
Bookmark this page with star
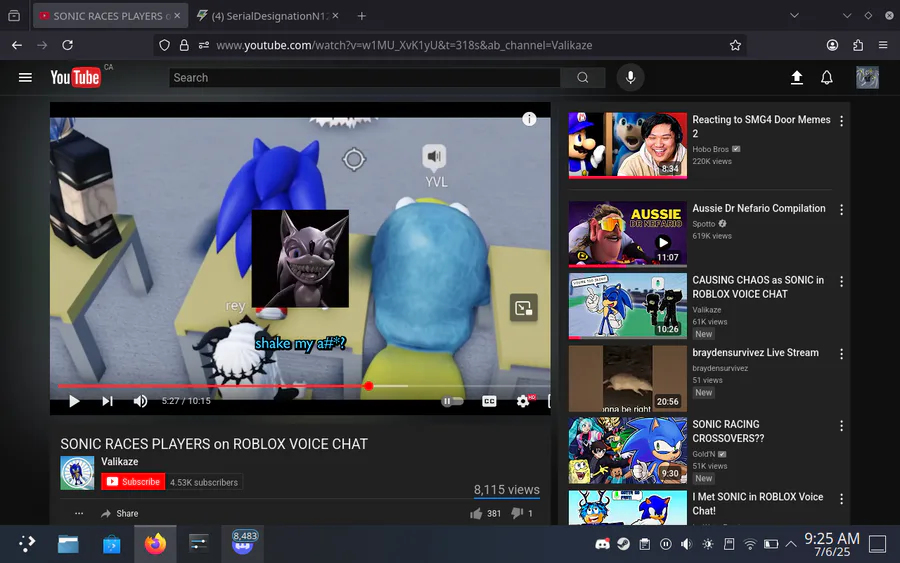pos(735,45)
